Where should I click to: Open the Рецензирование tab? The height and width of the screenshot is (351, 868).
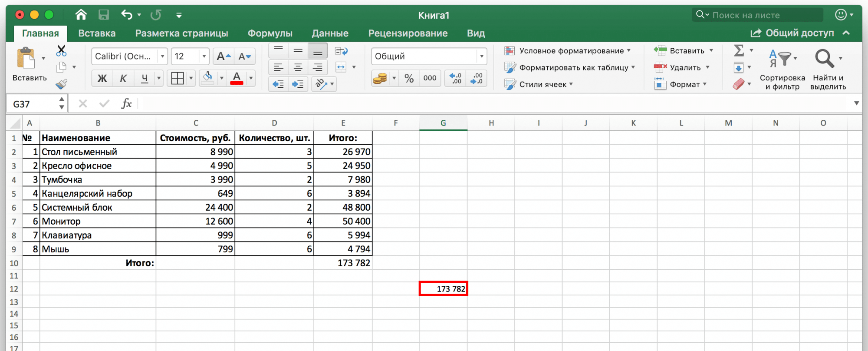(x=408, y=33)
